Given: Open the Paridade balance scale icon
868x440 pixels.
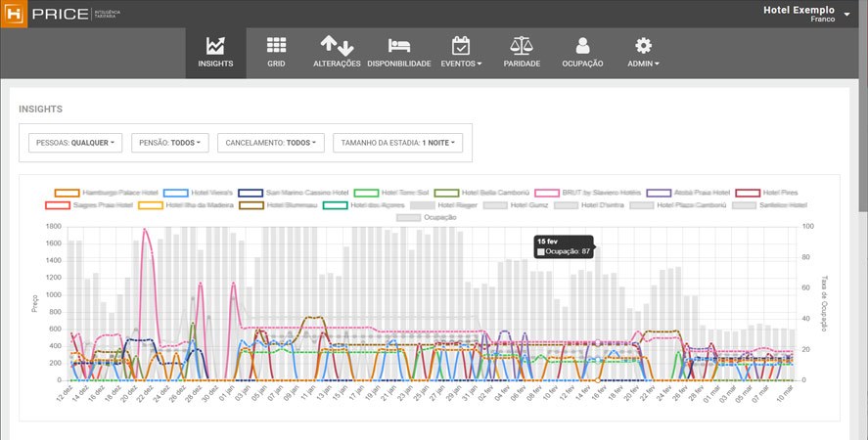Looking at the screenshot, I should (522, 46).
